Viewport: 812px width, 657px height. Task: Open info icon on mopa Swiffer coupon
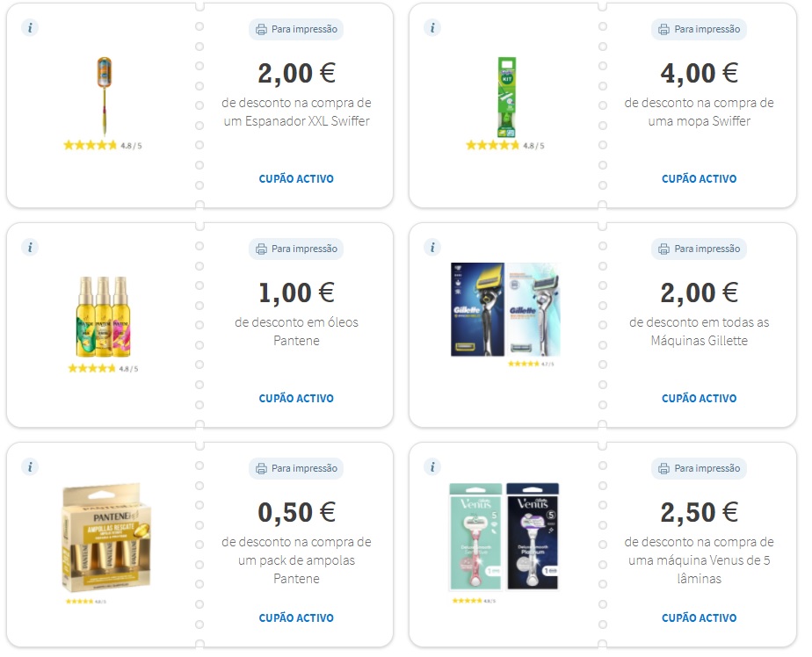pyautogui.click(x=432, y=27)
